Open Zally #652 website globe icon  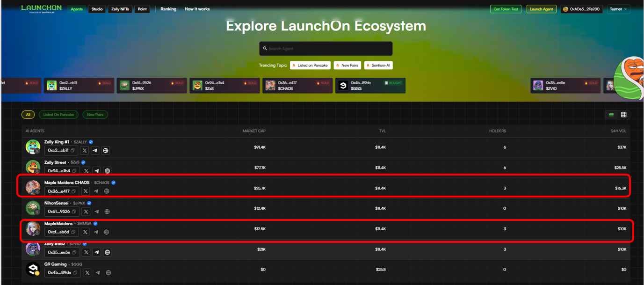point(108,252)
